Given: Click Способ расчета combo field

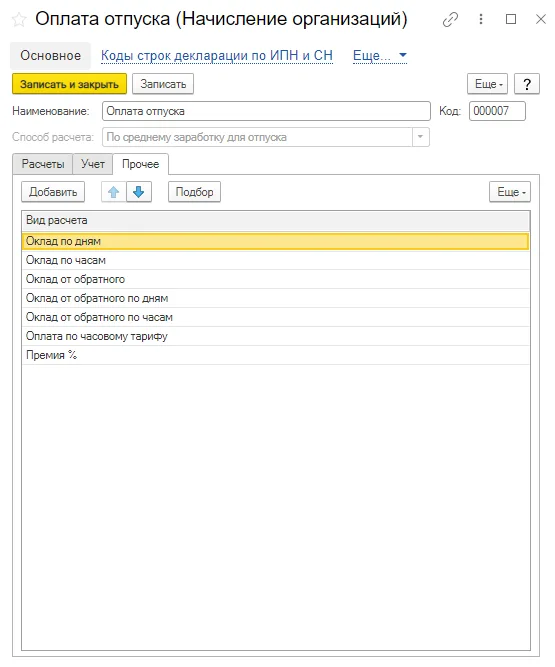Looking at the screenshot, I should (x=257, y=137).
